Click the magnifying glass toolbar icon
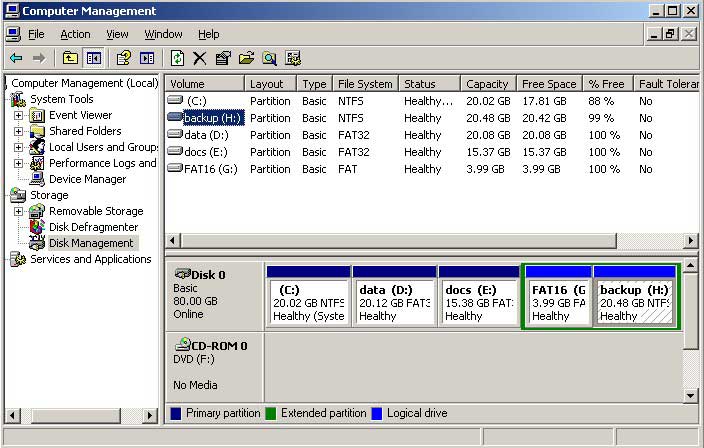This screenshot has height=448, width=704. pyautogui.click(x=269, y=58)
